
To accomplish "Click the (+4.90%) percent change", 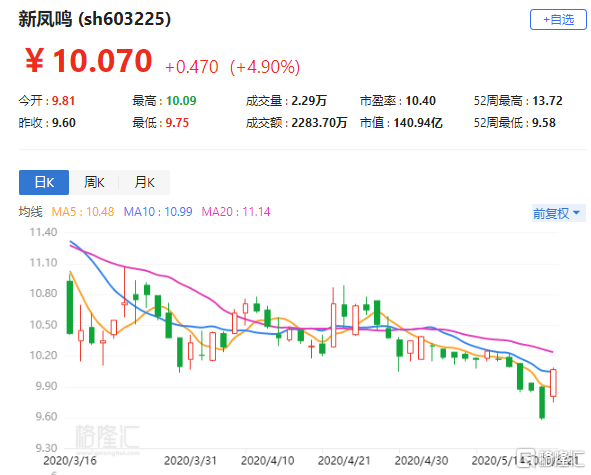I will [x=265, y=67].
